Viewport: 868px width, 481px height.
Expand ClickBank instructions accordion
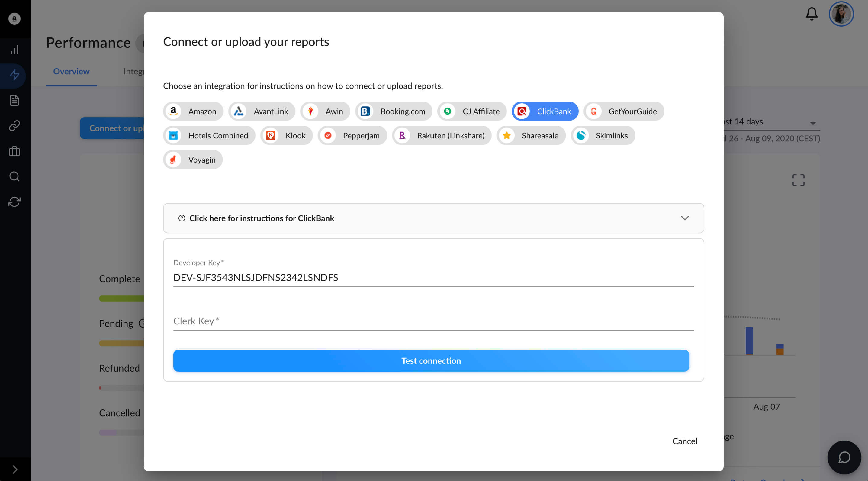pos(433,218)
